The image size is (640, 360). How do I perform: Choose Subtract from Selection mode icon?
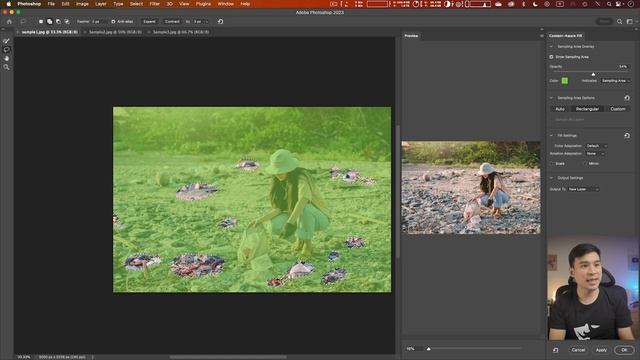[x=58, y=21]
